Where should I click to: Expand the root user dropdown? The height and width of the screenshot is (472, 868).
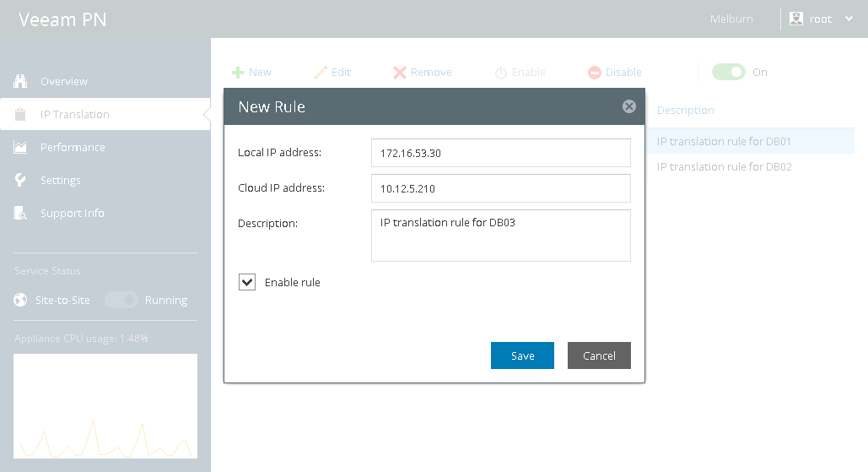click(x=849, y=19)
